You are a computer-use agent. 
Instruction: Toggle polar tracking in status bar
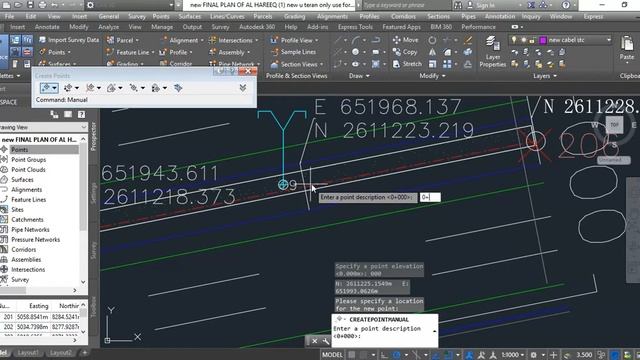(396, 355)
